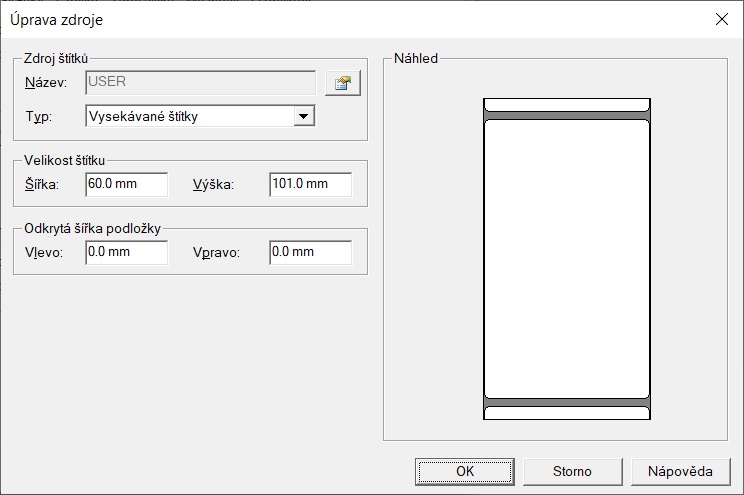The height and width of the screenshot is (495, 744).
Task: Focus the Výška field showing 101.0 mm
Action: 310,185
